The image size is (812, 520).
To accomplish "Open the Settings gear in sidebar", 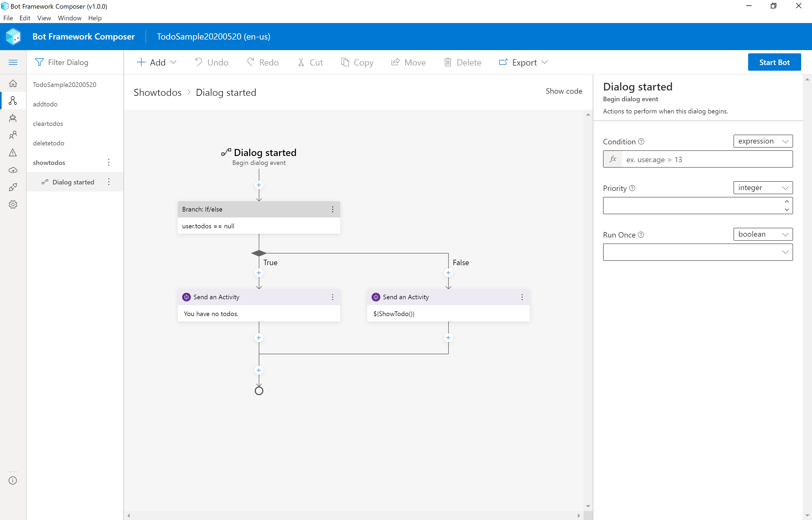I will click(13, 204).
